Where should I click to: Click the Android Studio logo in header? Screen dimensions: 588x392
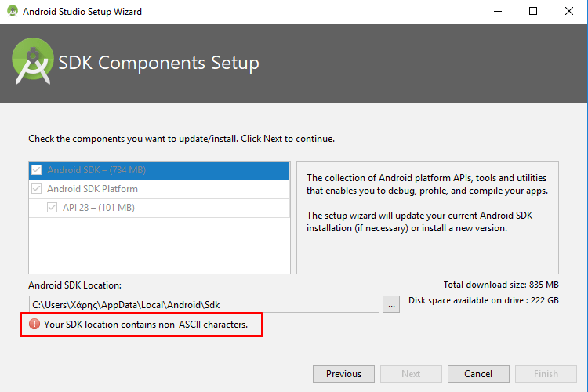(33, 61)
